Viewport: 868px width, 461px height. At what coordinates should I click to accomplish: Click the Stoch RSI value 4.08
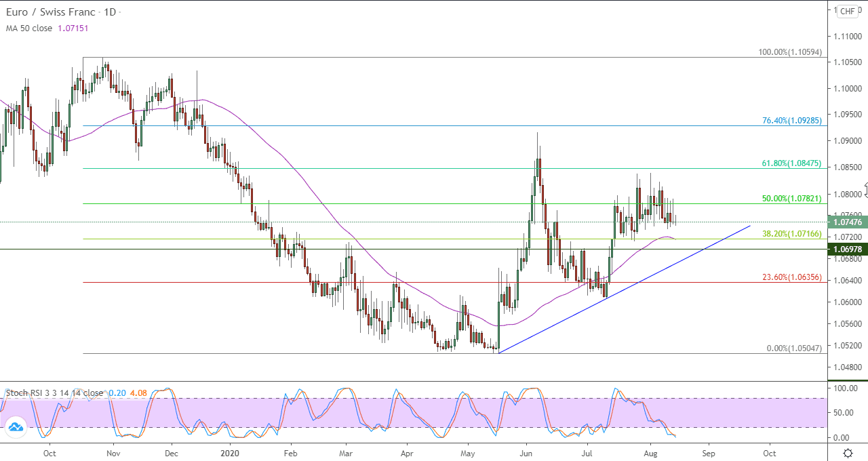pyautogui.click(x=138, y=393)
